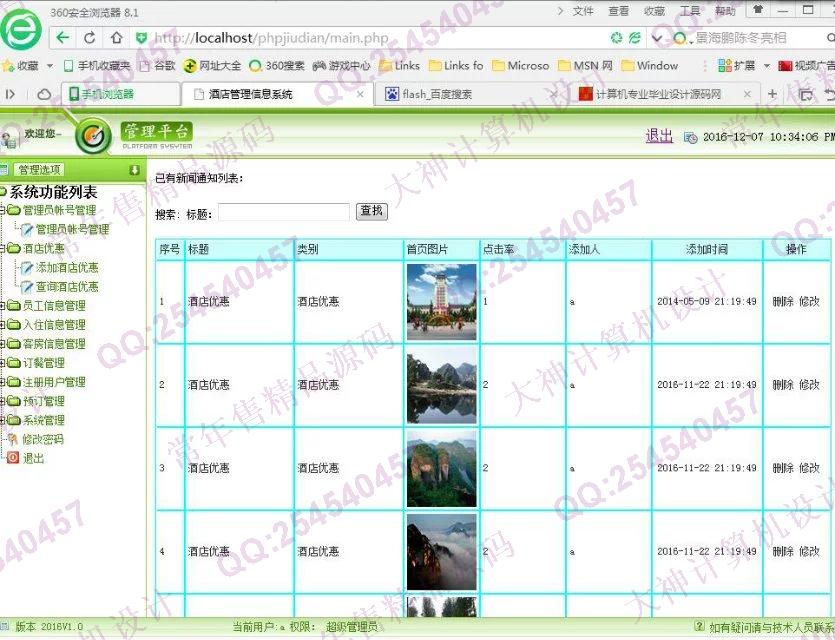This screenshot has height=640, width=835.
Task: Open 游戏中心 bookmark
Action: 341,66
